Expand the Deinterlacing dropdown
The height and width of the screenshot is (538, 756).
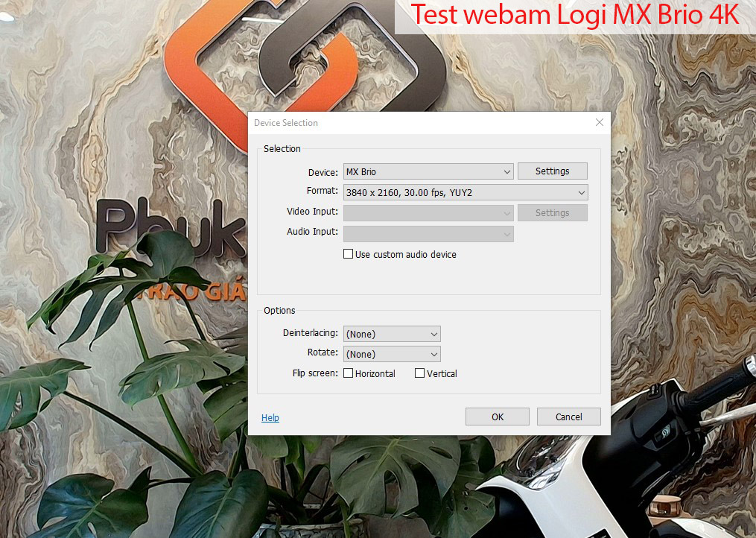[392, 334]
